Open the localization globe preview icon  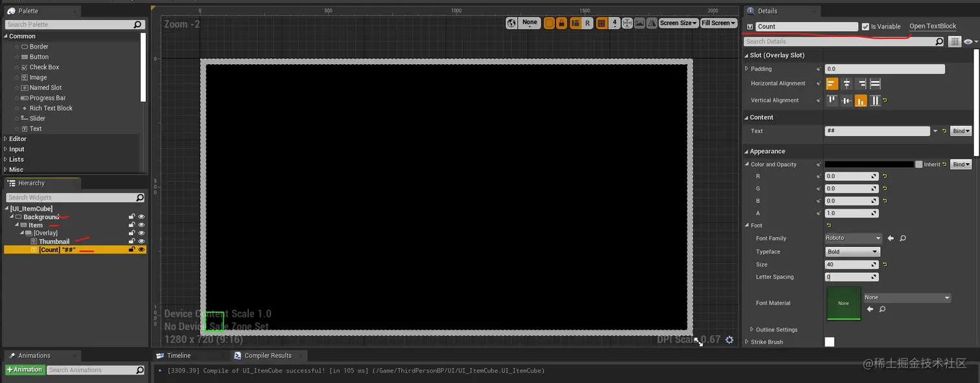[511, 23]
